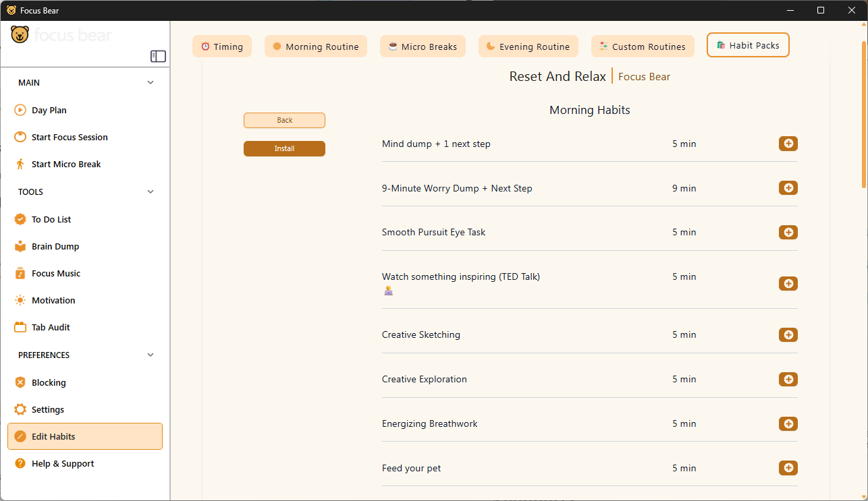Click the 9 min duration value
868x501 pixels.
pyautogui.click(x=684, y=188)
